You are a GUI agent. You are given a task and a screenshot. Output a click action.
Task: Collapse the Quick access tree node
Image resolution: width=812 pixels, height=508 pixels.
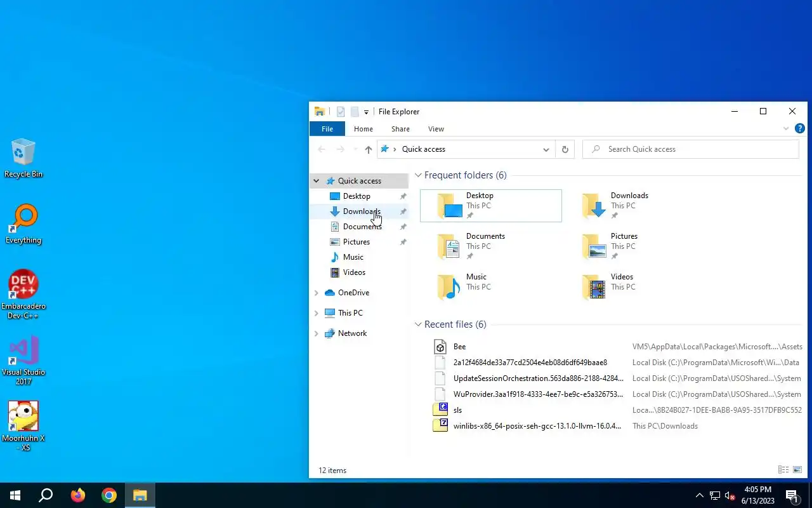coord(316,181)
